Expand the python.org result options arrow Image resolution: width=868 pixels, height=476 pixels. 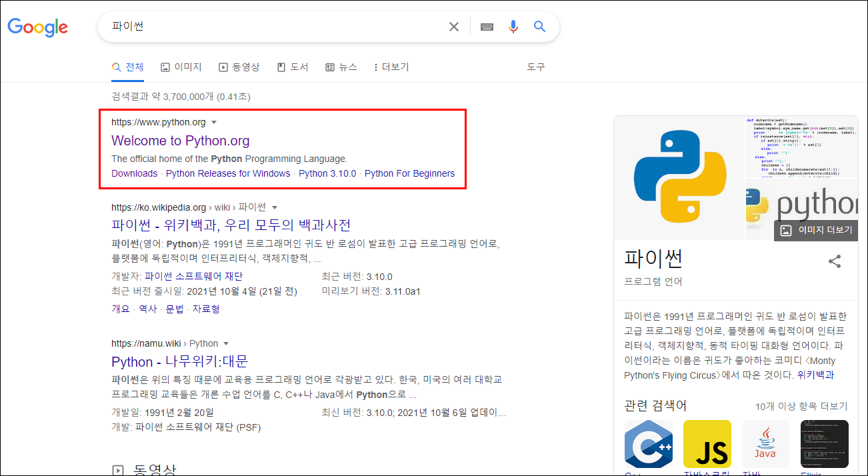214,122
